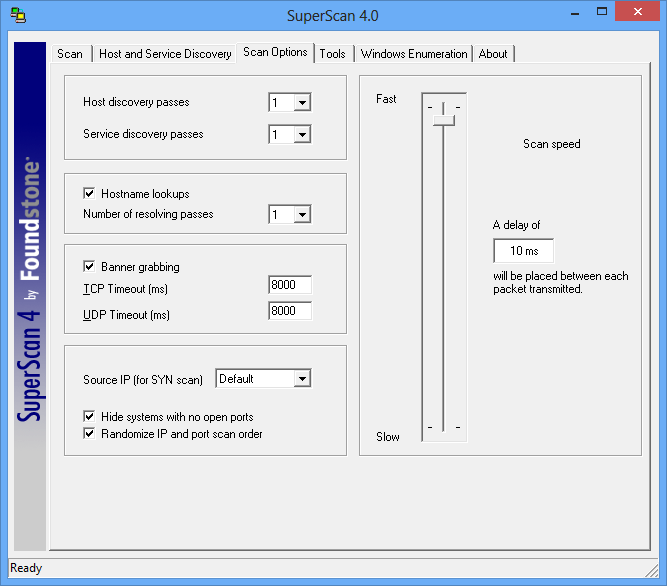
Task: Click the Fast label by the slider
Action: (x=386, y=99)
